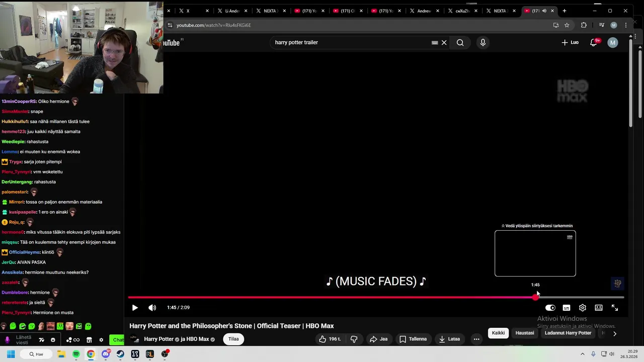The image size is (644, 362).
Task: Share the video with Jaa
Action: point(379,339)
